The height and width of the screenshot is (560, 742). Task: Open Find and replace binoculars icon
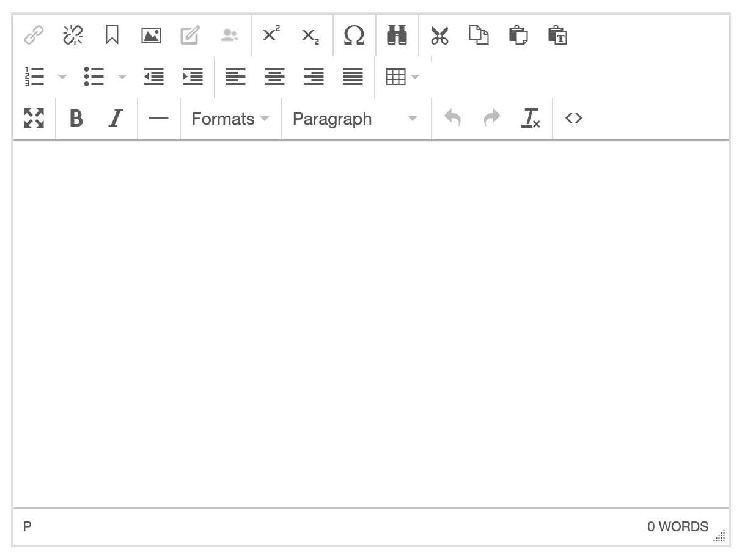click(397, 35)
